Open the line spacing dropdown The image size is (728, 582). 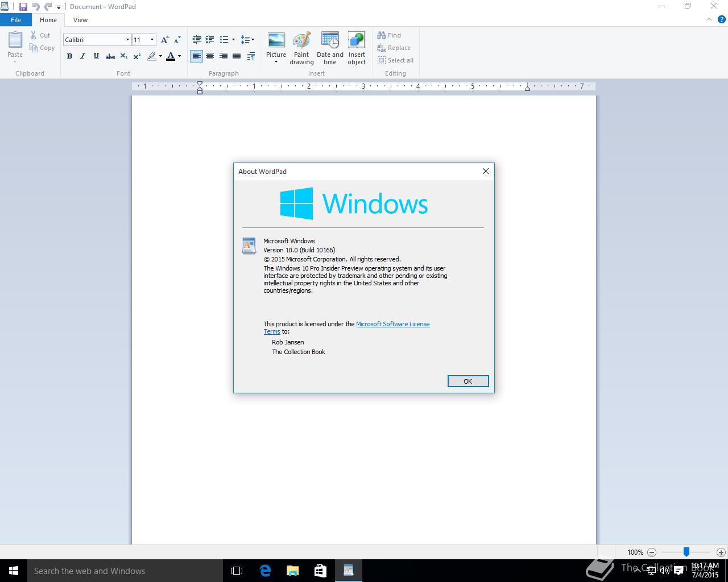coord(247,40)
